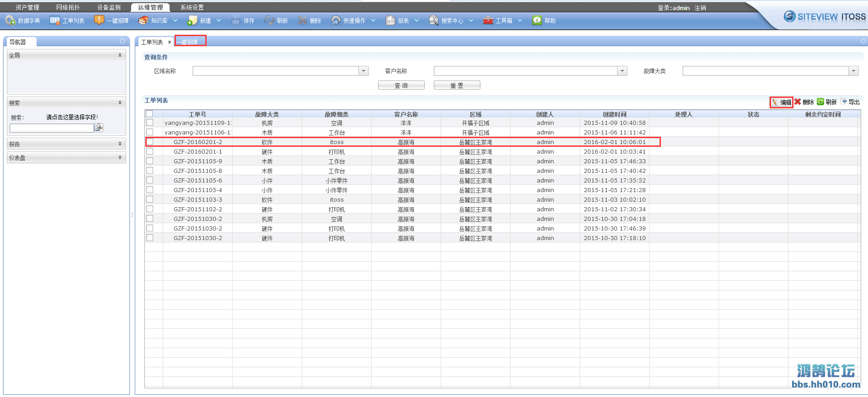Viewport: 868px width, 397px height.
Task: Sort by the 创建时间 column header
Action: coord(614,114)
